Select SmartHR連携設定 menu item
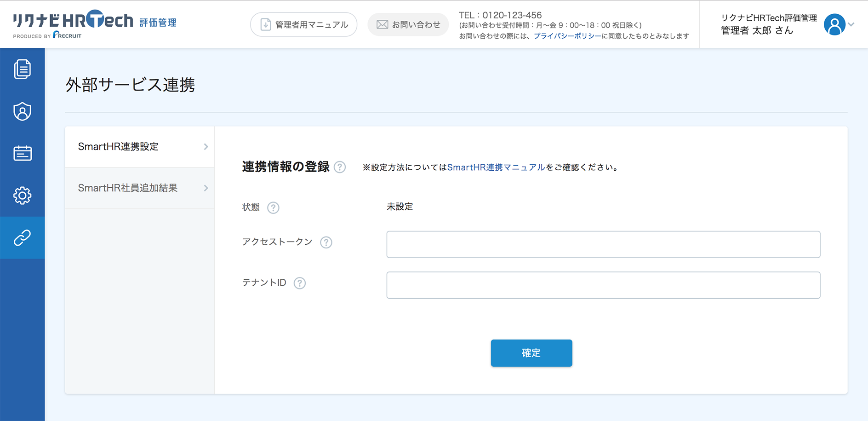Screen dimensions: 868x421 tap(119, 147)
